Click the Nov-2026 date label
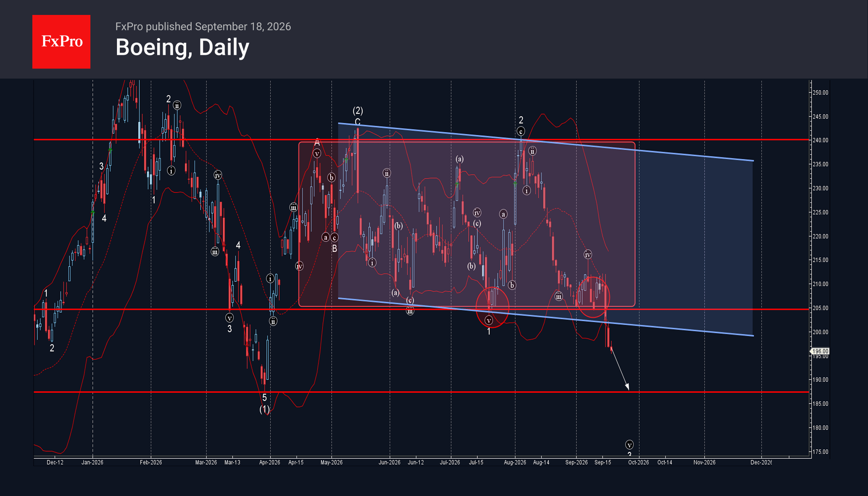This screenshot has width=868, height=496. (705, 462)
